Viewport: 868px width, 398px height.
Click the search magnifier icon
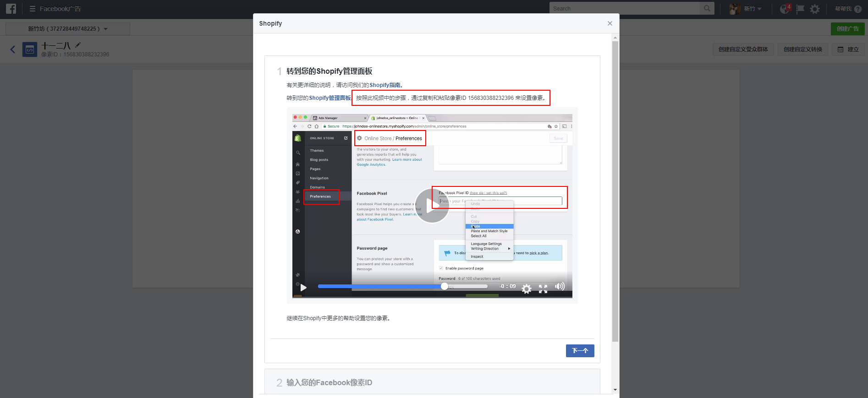point(707,8)
